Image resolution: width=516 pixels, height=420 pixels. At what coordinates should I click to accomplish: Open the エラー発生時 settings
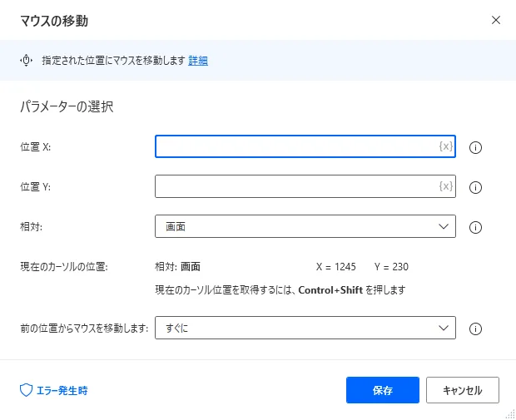[53, 390]
